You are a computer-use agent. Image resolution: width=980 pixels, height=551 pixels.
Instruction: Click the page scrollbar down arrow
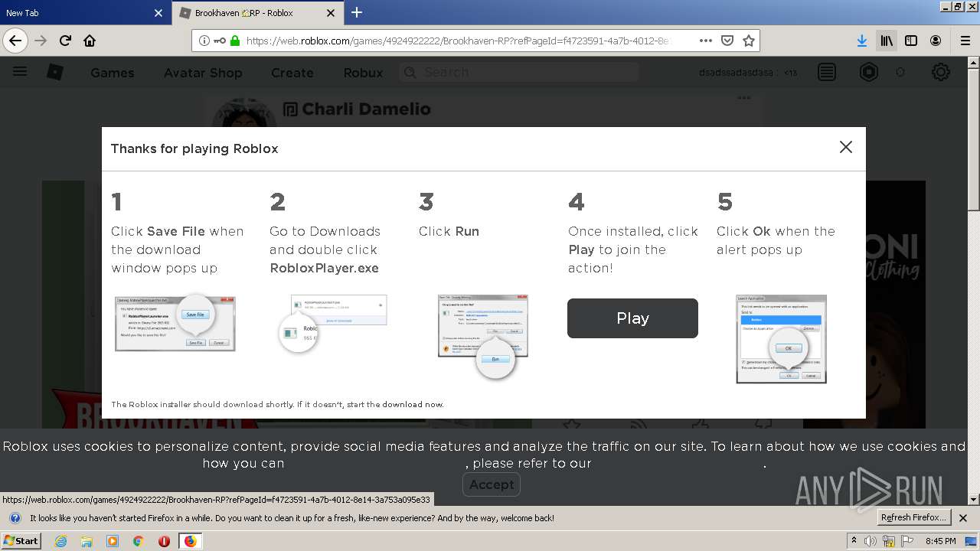coord(974,500)
